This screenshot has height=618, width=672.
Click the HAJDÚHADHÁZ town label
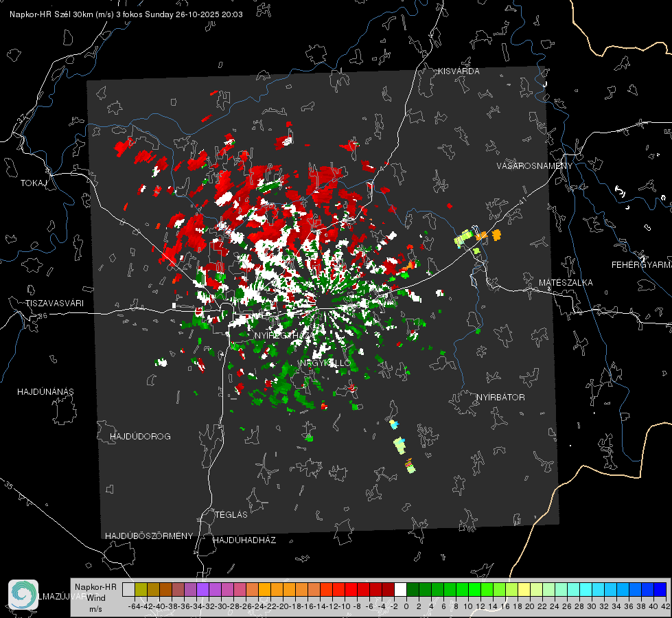click(244, 540)
